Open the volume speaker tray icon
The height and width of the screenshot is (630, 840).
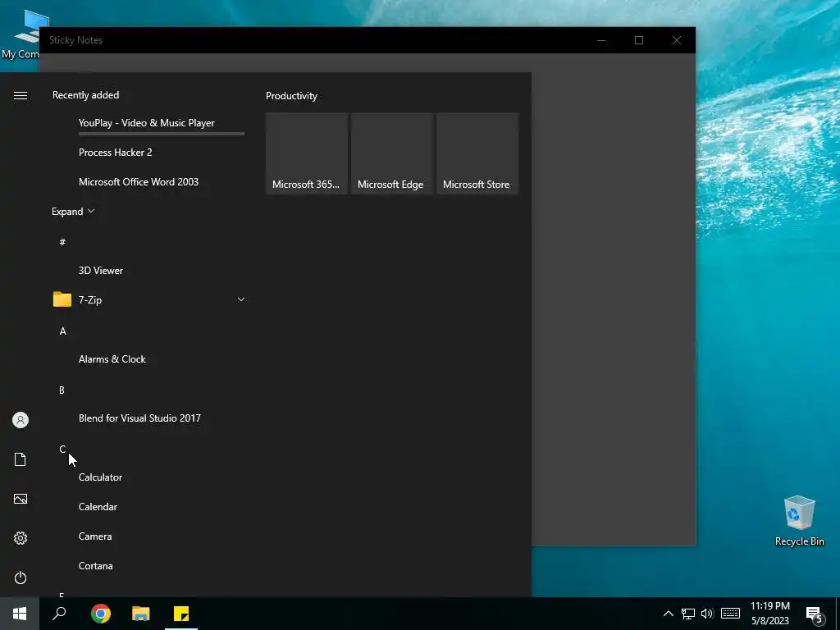coord(707,614)
